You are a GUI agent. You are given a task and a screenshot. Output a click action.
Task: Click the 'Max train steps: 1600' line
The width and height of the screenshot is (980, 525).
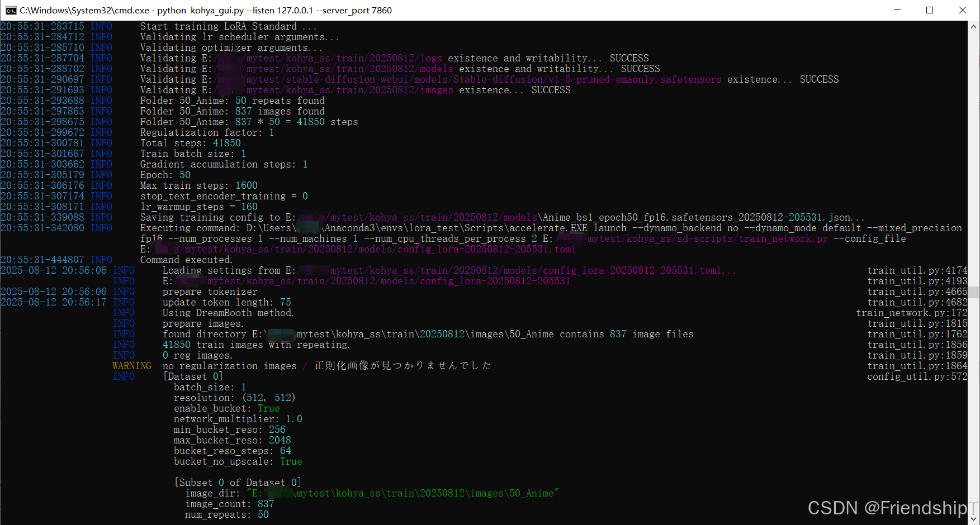(x=198, y=185)
